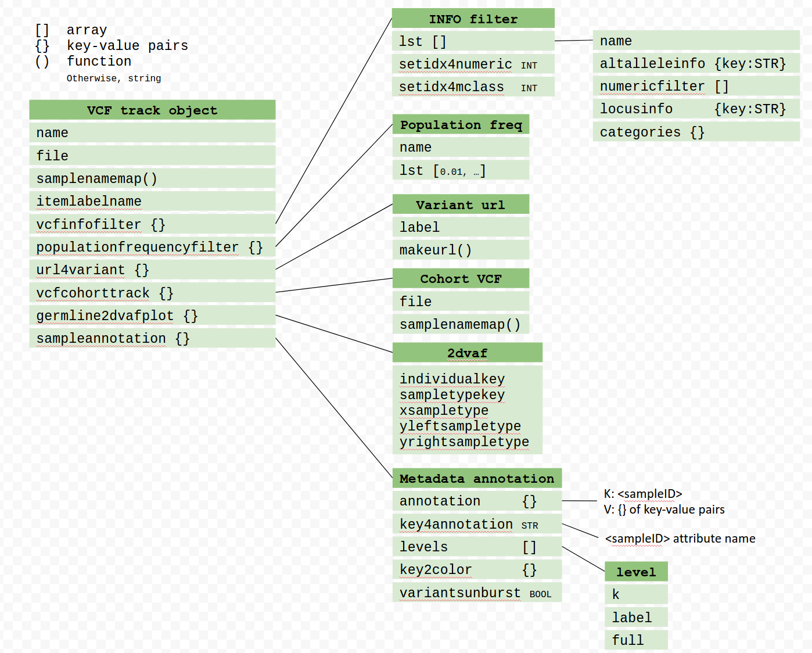Click the "VCF track object" header box
Image resolution: width=812 pixels, height=653 pixels.
pos(152,110)
